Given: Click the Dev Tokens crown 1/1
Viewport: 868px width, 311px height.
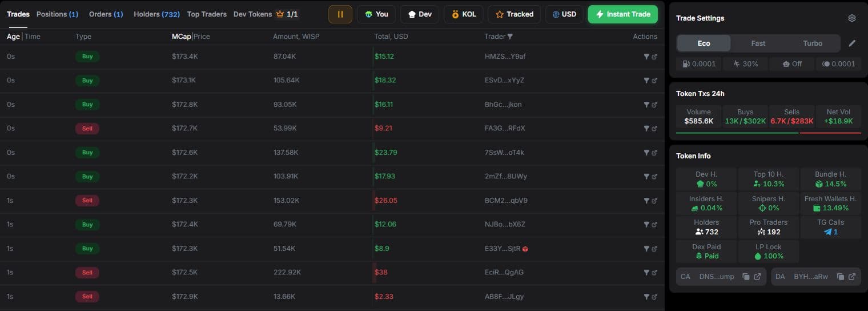Looking at the screenshot, I should click(287, 14).
